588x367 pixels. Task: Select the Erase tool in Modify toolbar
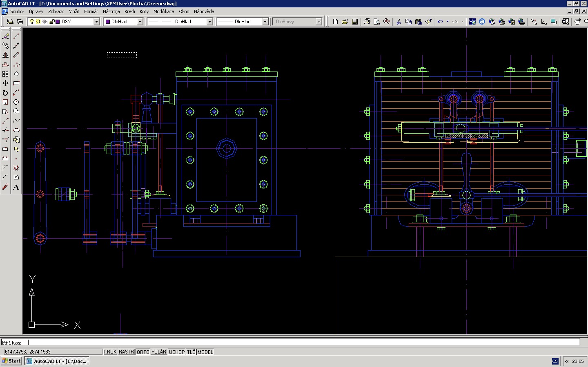pyautogui.click(x=5, y=36)
